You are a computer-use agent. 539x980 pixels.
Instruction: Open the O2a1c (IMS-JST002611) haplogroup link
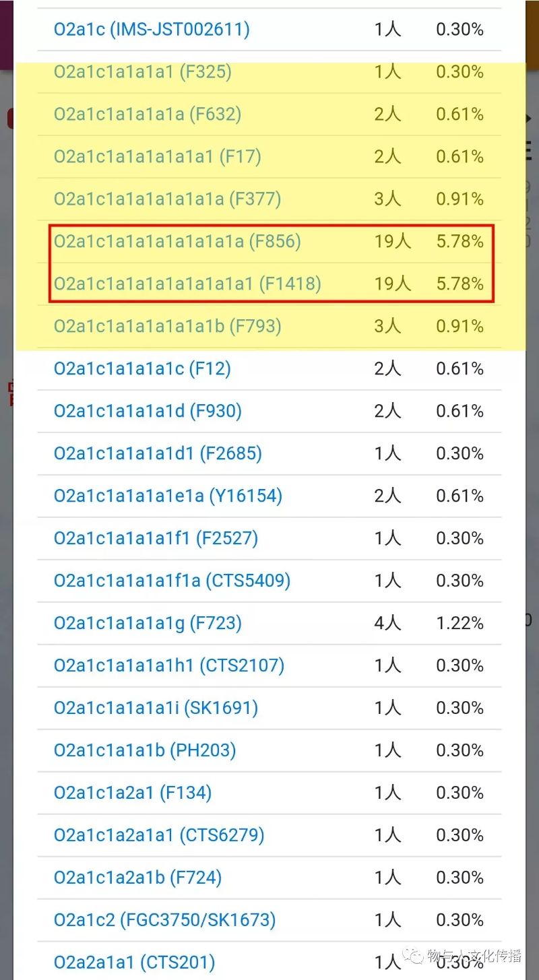(152, 30)
